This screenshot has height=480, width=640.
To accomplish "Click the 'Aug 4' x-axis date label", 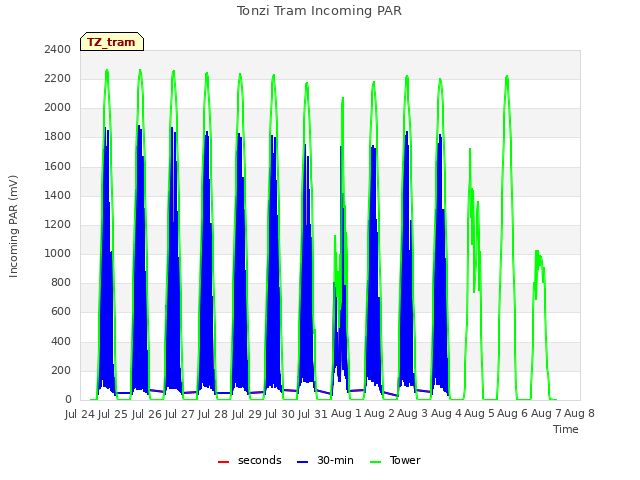I will click(446, 414).
